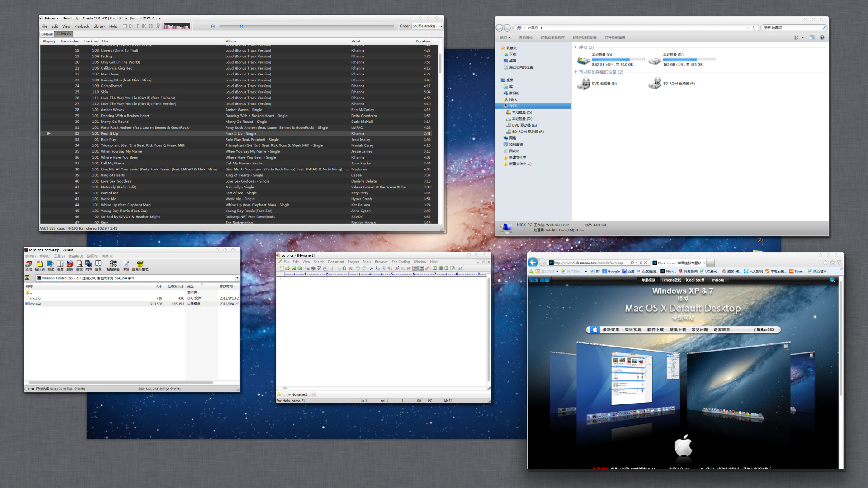Click the blue Back button in Internet Explorer
The width and height of the screenshot is (868, 488).
[533, 263]
